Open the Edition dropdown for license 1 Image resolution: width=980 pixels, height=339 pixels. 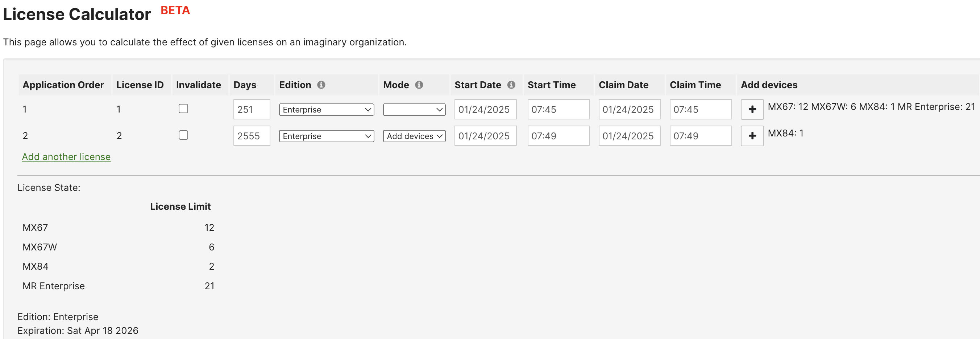click(x=326, y=109)
